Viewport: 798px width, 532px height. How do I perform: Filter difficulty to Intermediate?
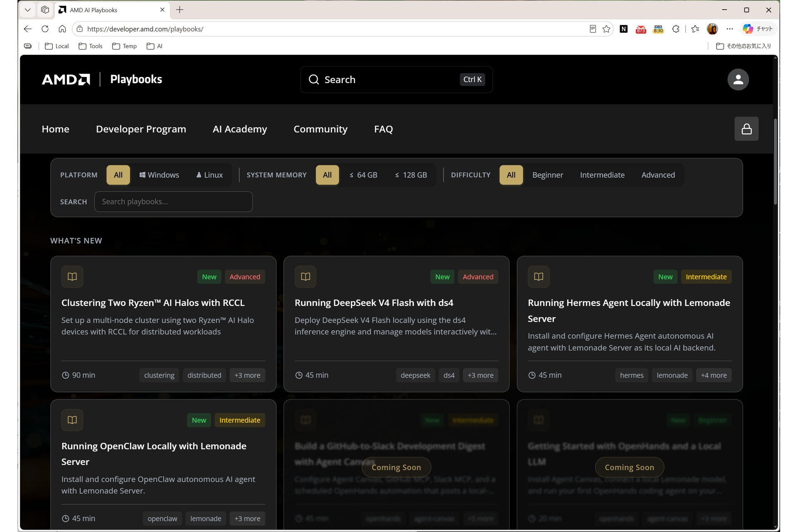coord(602,175)
